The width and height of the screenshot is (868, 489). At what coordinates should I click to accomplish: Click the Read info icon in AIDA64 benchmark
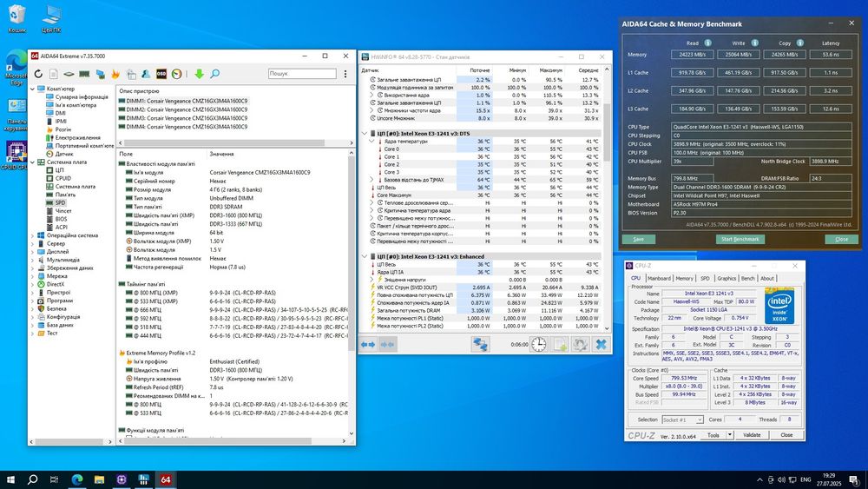point(707,43)
